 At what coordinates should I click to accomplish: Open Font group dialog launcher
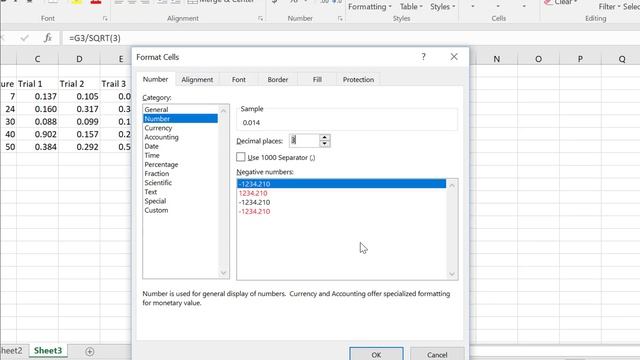click(105, 19)
